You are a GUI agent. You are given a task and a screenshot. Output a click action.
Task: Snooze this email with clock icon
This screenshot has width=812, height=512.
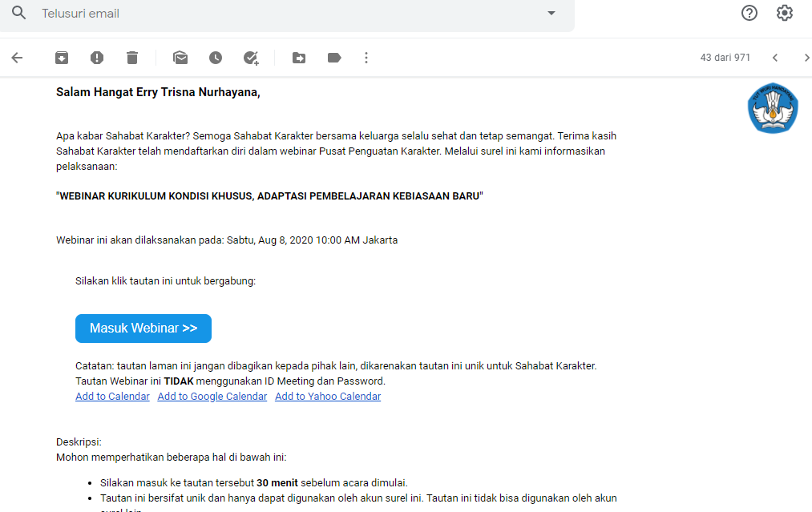pos(216,58)
